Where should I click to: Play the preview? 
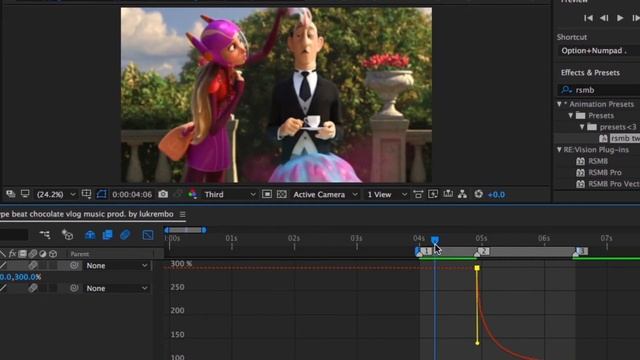620,18
